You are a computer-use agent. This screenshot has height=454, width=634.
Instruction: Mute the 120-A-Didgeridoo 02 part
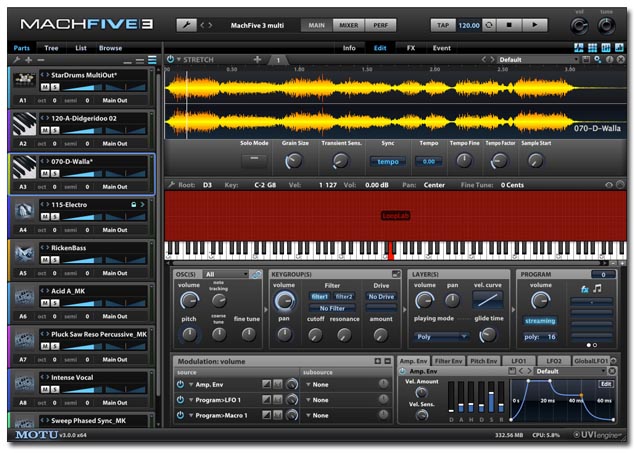click(x=45, y=130)
